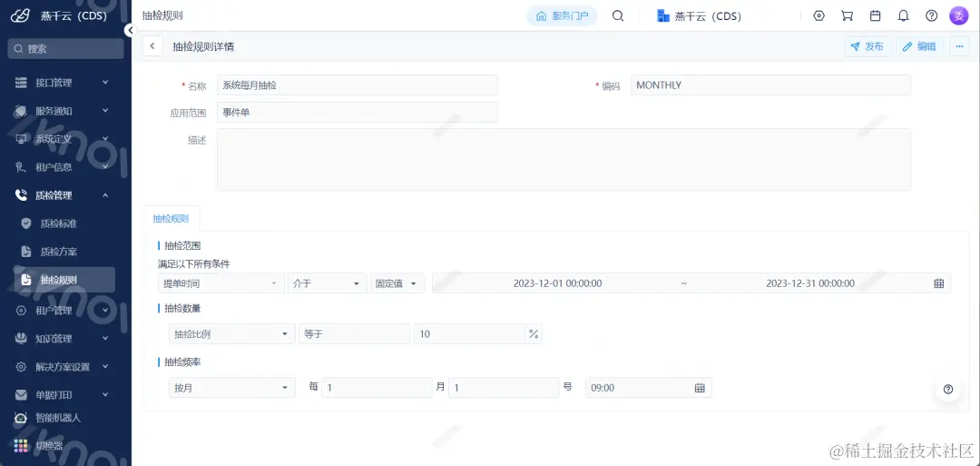Screen dimensions: 980x466
Task: Click the 描述 text area
Action: [x=563, y=160]
